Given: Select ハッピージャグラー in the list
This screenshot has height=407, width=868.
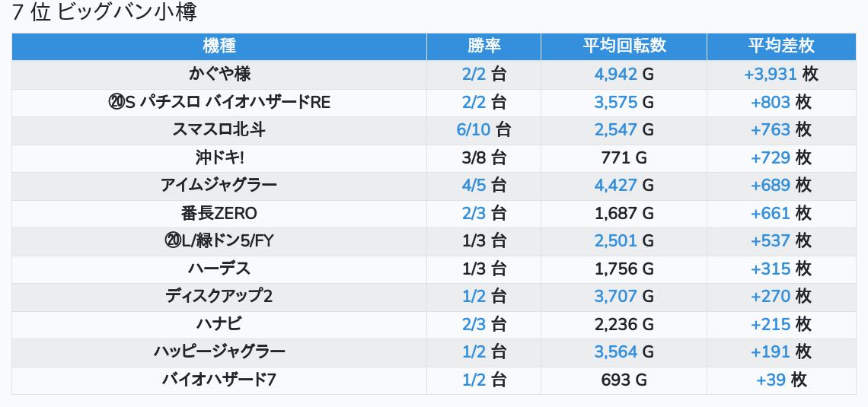Looking at the screenshot, I should click(x=219, y=351).
